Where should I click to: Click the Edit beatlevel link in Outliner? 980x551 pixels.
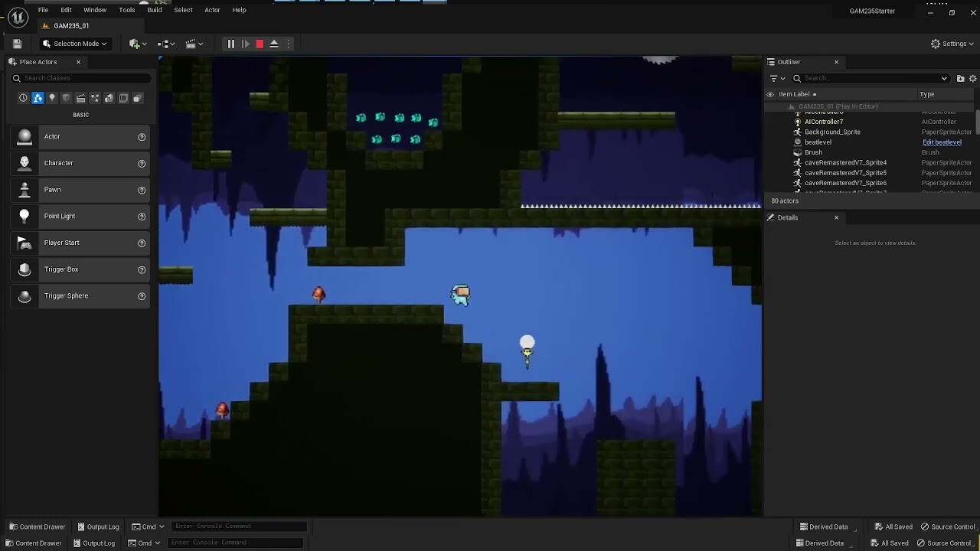[x=942, y=142]
